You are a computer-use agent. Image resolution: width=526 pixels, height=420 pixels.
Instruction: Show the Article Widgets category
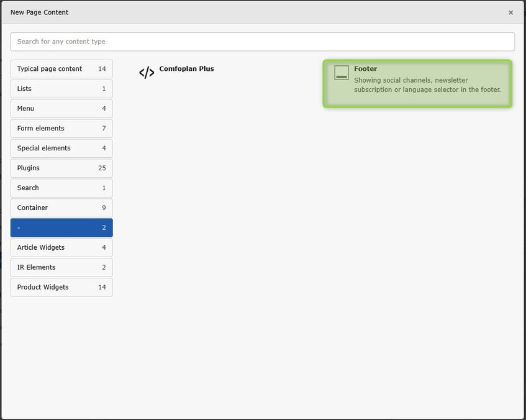click(x=61, y=248)
